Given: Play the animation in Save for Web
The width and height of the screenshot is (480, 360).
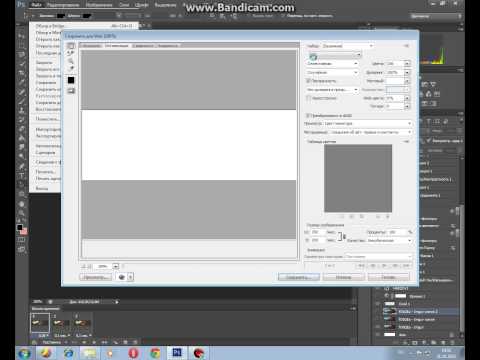Looking at the screenshot, I should (384, 266).
